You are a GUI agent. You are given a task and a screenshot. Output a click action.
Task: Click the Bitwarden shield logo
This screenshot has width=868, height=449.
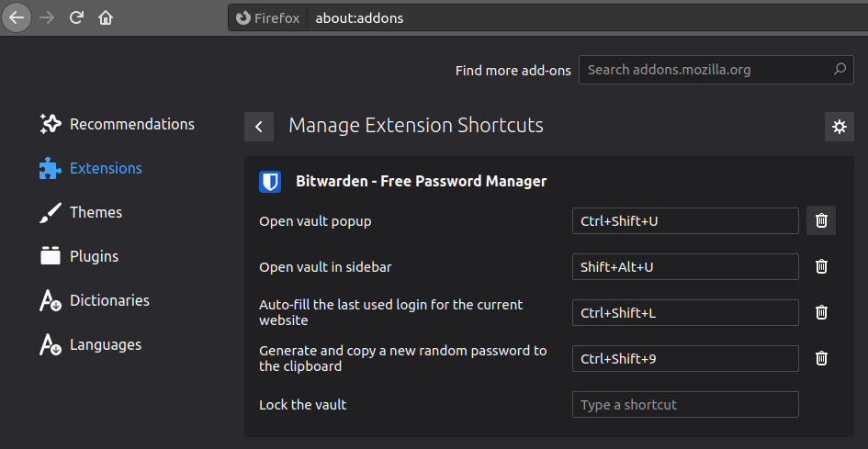[270, 182]
